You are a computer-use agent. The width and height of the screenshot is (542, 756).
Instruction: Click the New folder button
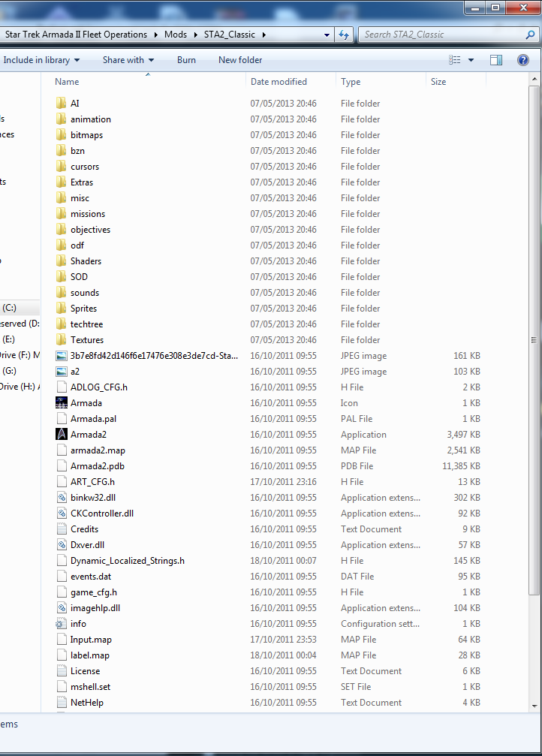240,60
